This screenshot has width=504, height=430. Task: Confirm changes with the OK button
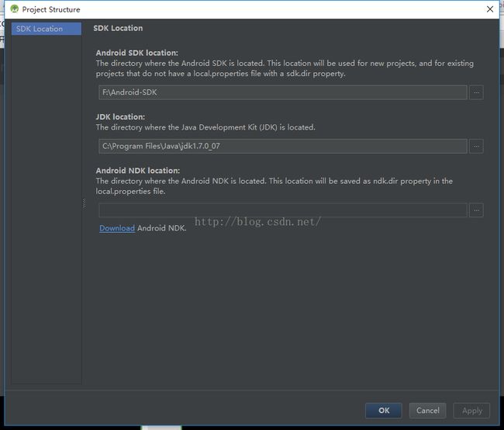tap(384, 411)
